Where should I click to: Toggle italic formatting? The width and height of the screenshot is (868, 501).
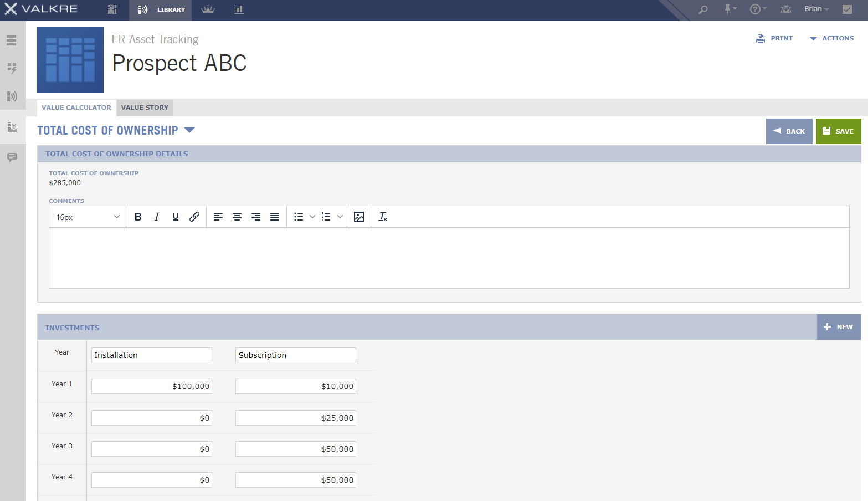point(157,217)
